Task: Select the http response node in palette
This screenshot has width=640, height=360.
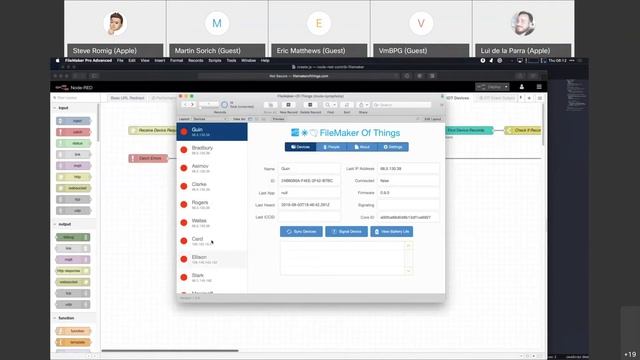Action: click(x=73, y=271)
